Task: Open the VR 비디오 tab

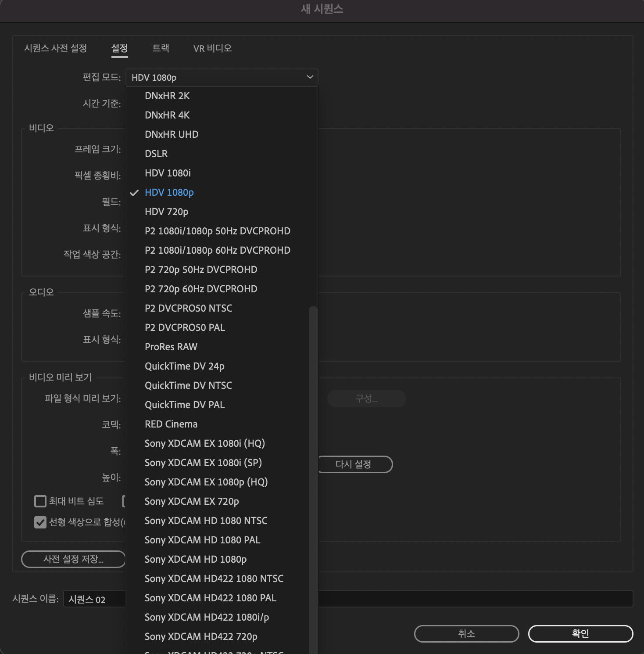Action: 212,48
